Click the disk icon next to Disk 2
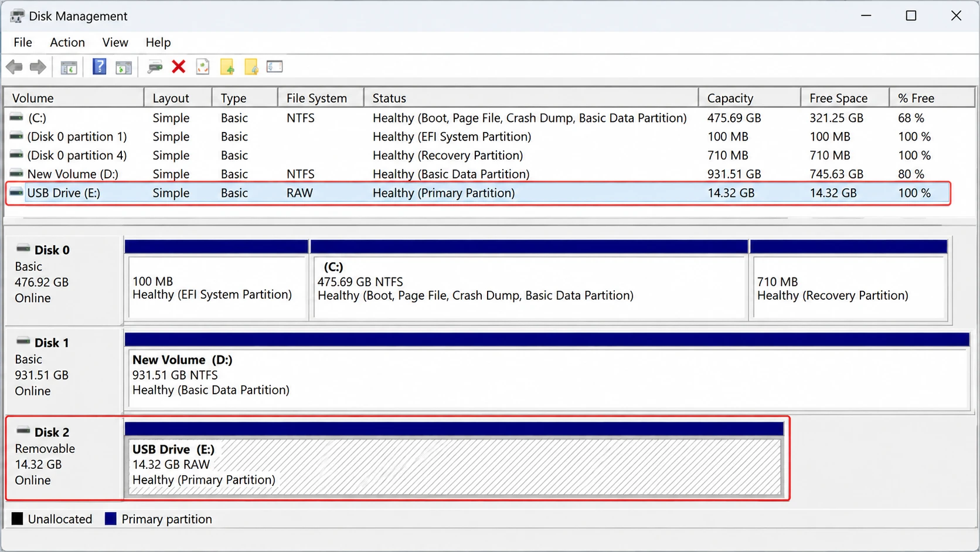 23,431
